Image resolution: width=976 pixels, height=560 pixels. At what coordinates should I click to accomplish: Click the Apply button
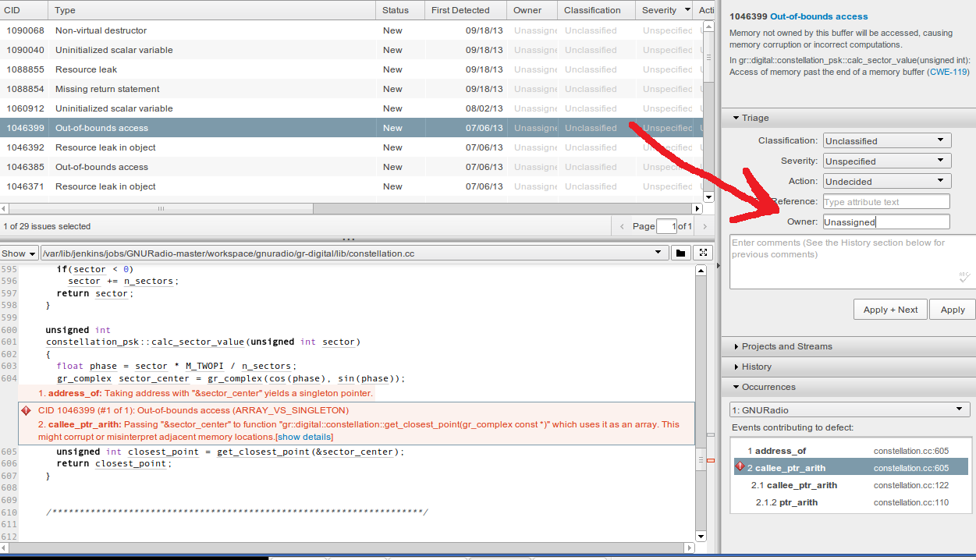click(953, 310)
